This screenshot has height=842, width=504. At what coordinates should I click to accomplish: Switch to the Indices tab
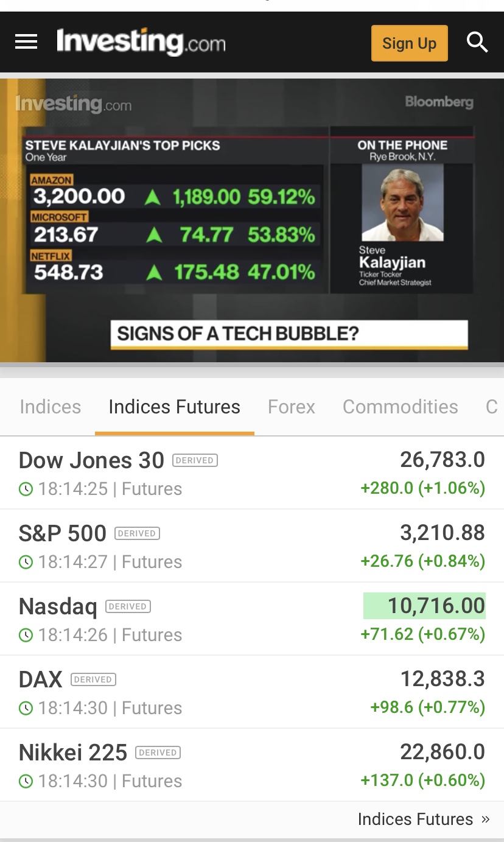(50, 407)
